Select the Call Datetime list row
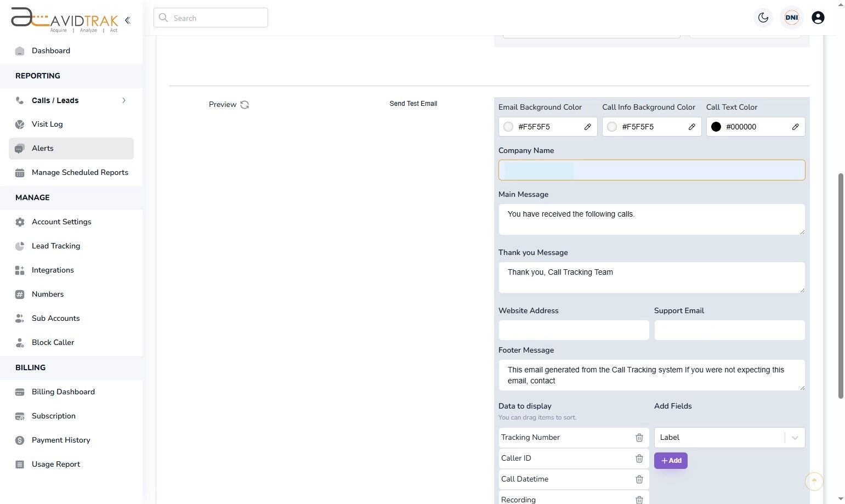Image resolution: width=845 pixels, height=504 pixels. click(x=574, y=479)
